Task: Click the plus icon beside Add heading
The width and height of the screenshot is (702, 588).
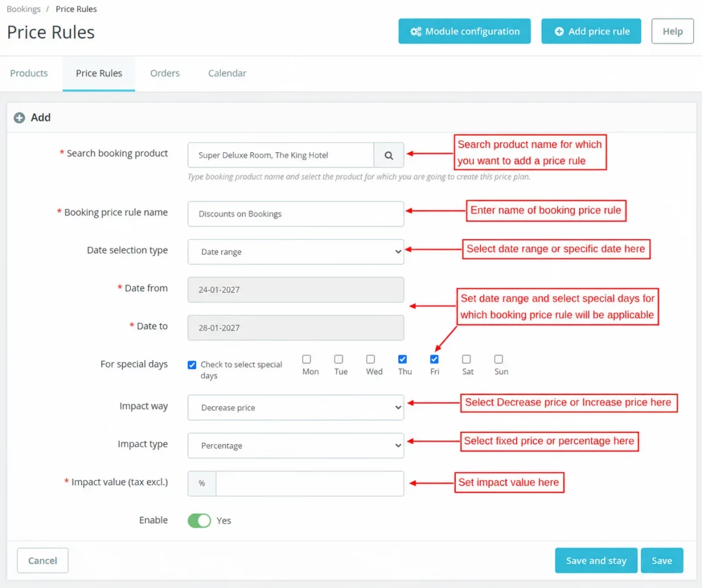Action: click(19, 118)
